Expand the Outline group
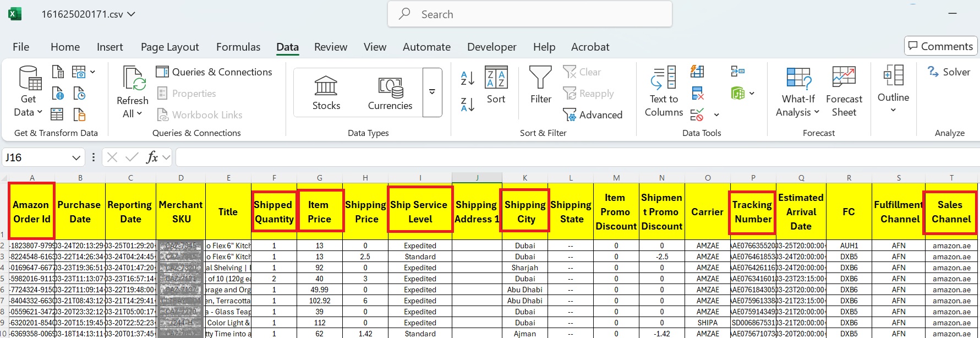 click(893, 89)
